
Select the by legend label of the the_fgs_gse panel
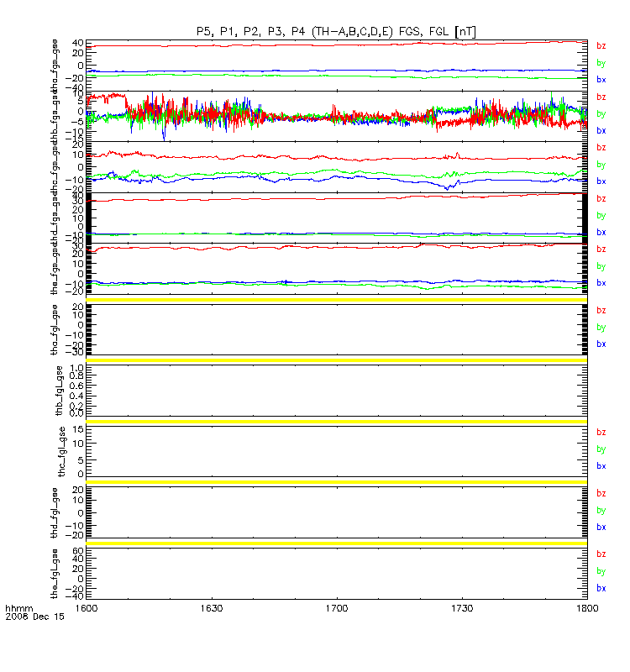coord(601,266)
